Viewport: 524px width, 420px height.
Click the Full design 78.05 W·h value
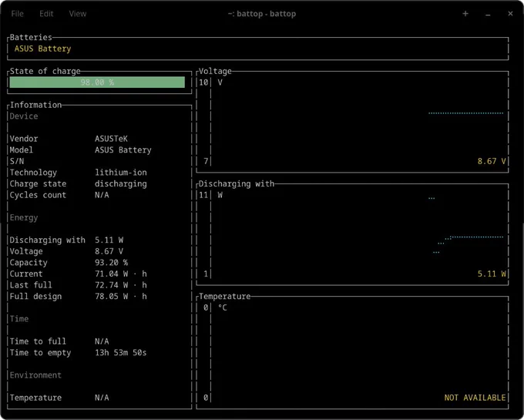tap(121, 297)
